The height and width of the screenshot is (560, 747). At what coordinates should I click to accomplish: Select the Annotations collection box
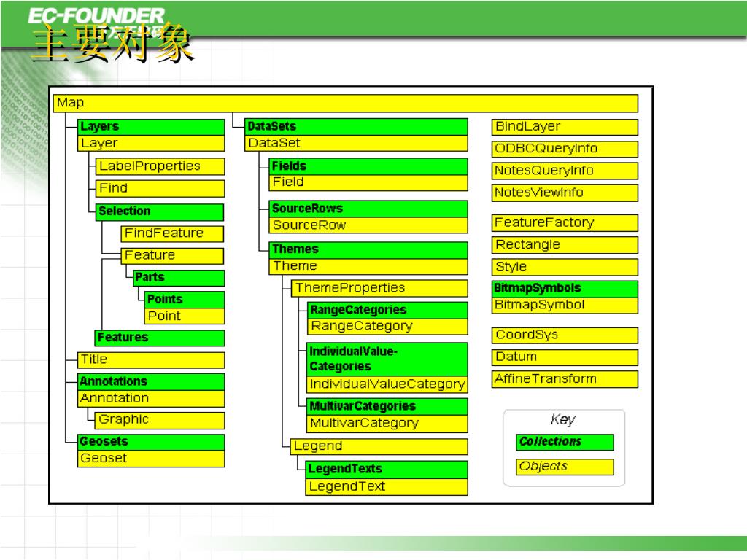tap(151, 382)
